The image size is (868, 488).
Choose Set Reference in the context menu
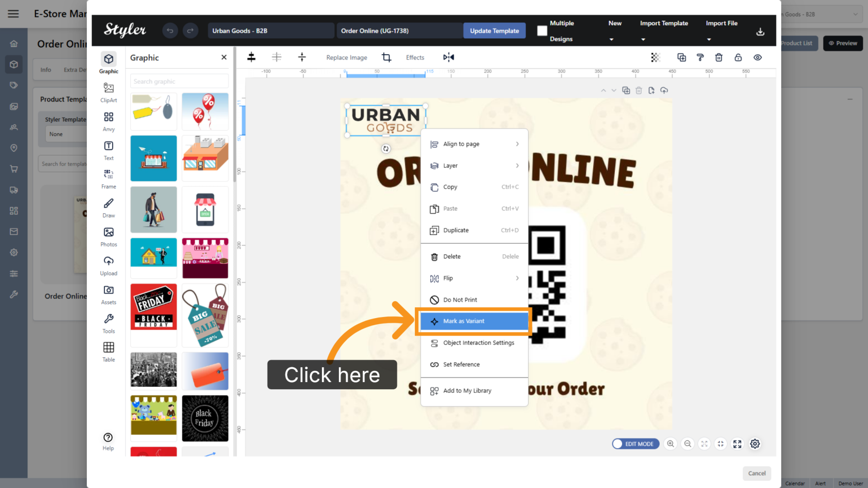coord(474,365)
